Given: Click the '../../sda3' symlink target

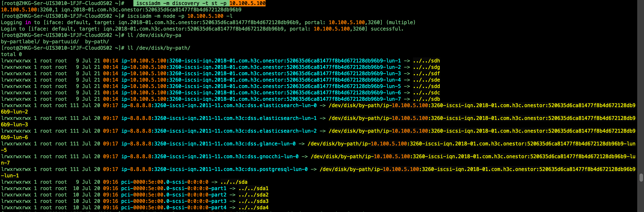Looking at the screenshot, I should click(x=254, y=201).
